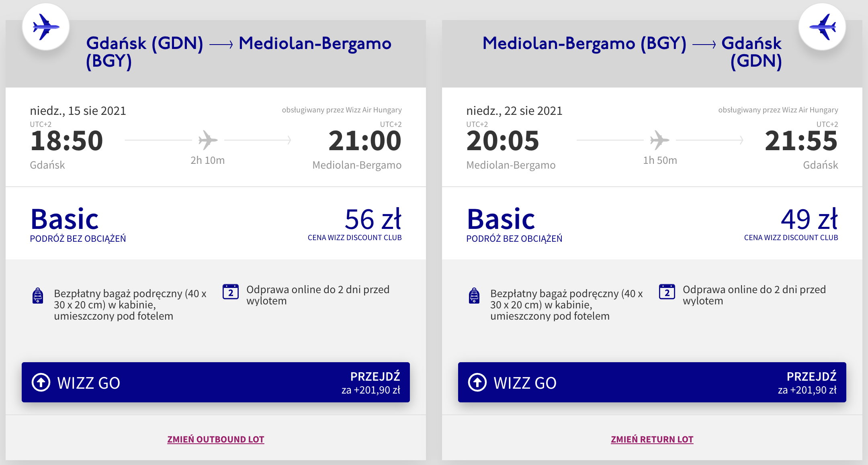
Task: Click the airplane icon above Gdańsk outbound card
Action: [x=45, y=26]
